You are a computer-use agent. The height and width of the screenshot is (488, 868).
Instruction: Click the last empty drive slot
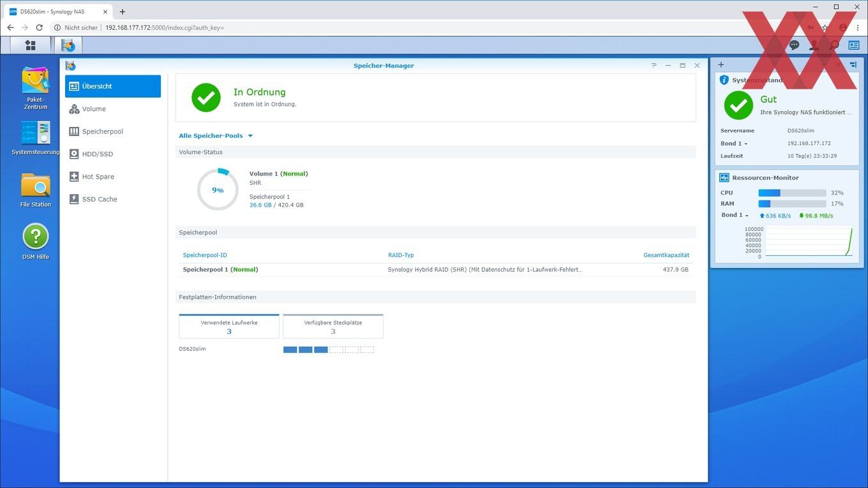coord(367,350)
